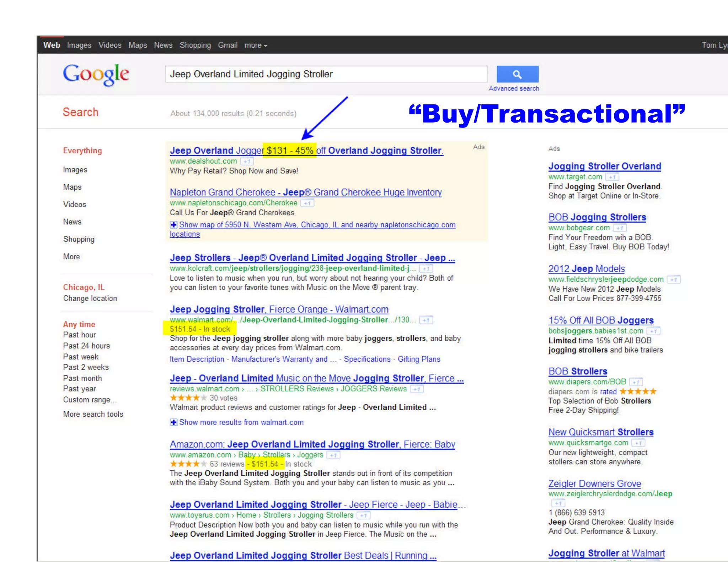This screenshot has height=562, width=728.
Task: Open Maps in the top black bar
Action: point(138,45)
